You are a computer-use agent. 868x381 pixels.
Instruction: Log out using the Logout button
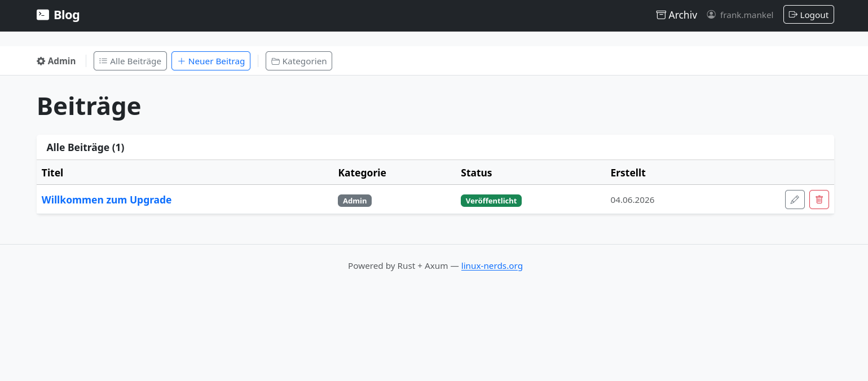[x=808, y=15]
